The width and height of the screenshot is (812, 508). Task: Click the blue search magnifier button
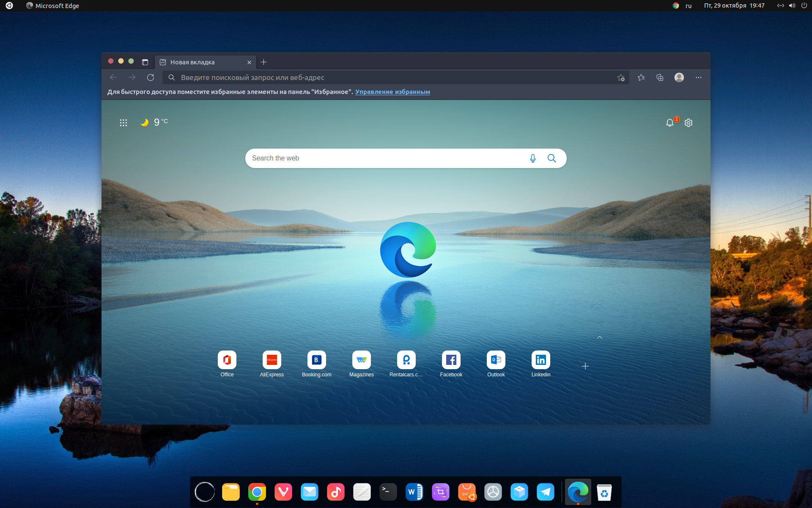tap(552, 158)
